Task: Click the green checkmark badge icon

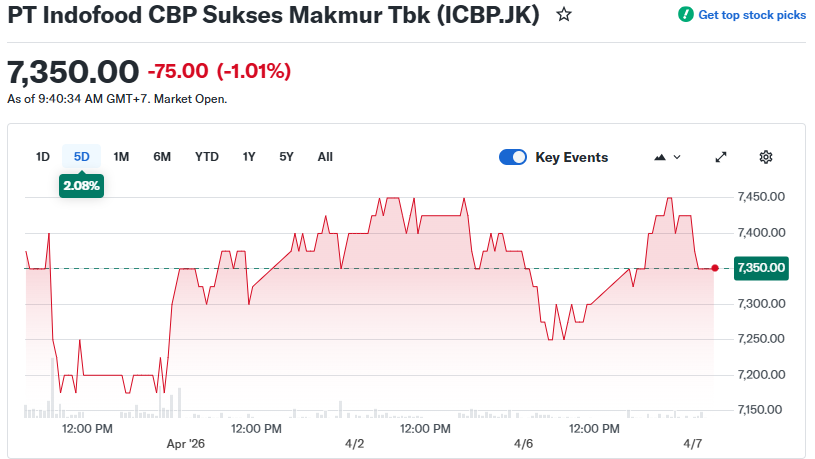Action: [685, 15]
